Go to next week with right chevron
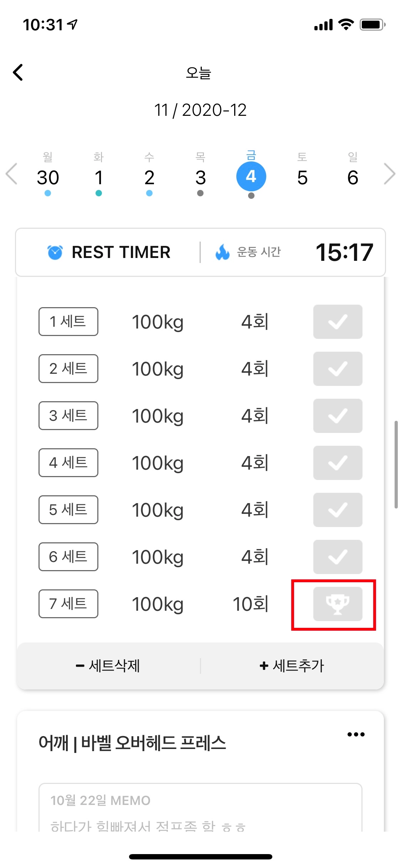The image size is (401, 868). point(389,174)
